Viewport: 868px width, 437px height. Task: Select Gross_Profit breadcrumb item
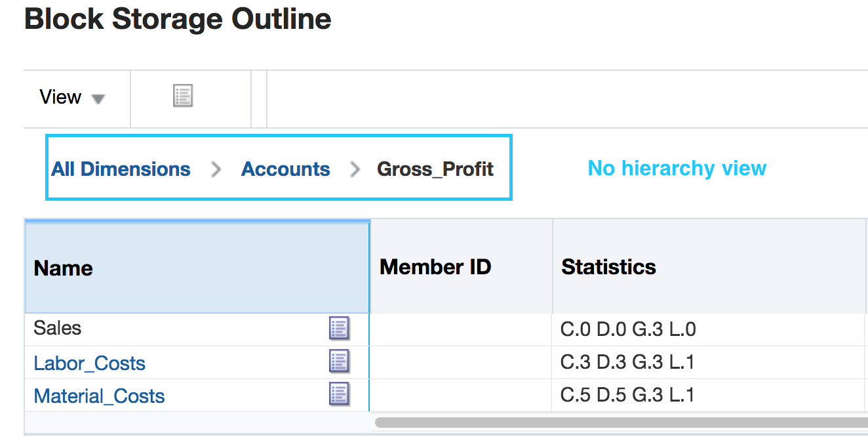pos(435,169)
